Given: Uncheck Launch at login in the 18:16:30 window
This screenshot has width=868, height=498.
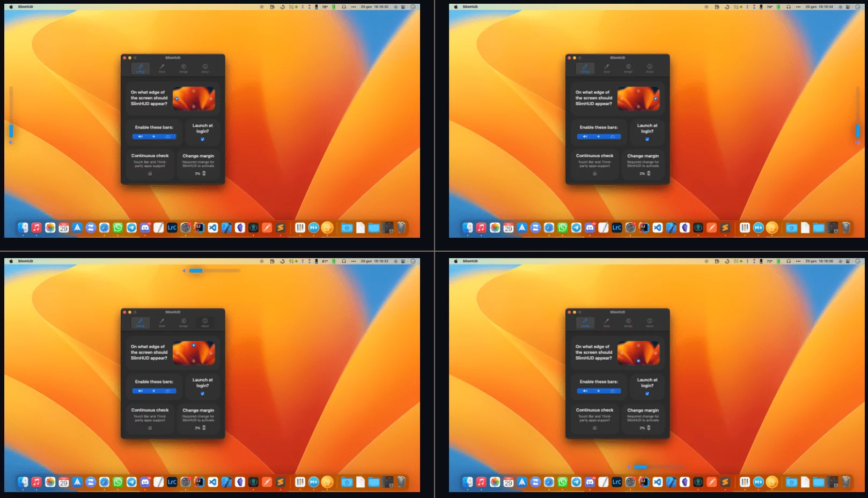Looking at the screenshot, I should 202,139.
